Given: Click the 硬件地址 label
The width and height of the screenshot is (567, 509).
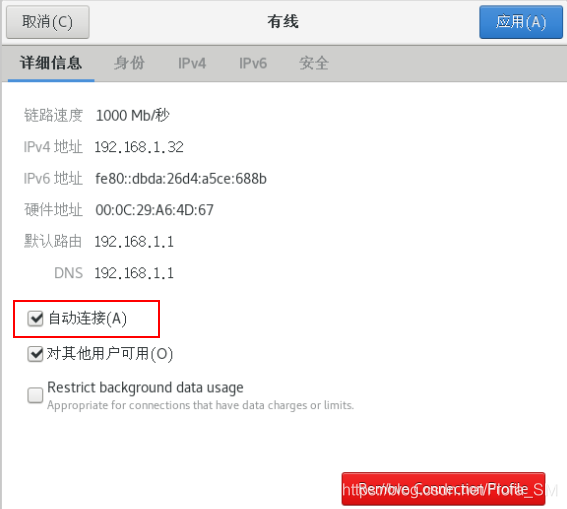Looking at the screenshot, I should (54, 210).
